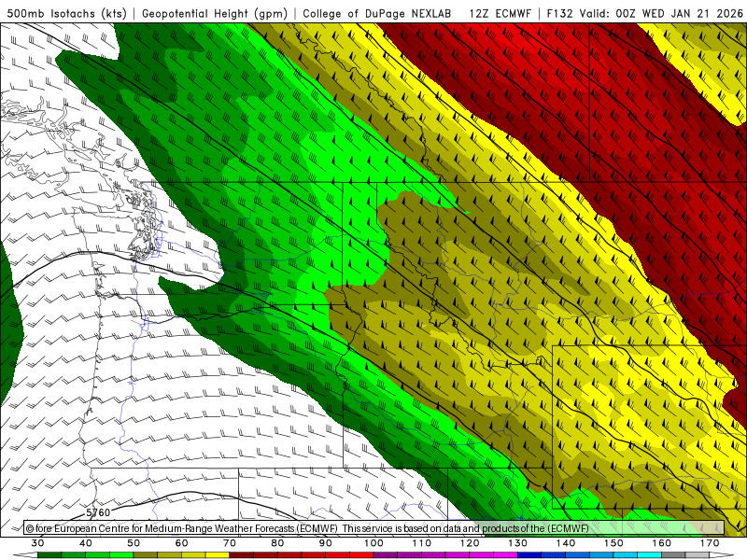Click the '70' color scale label

pos(230,543)
